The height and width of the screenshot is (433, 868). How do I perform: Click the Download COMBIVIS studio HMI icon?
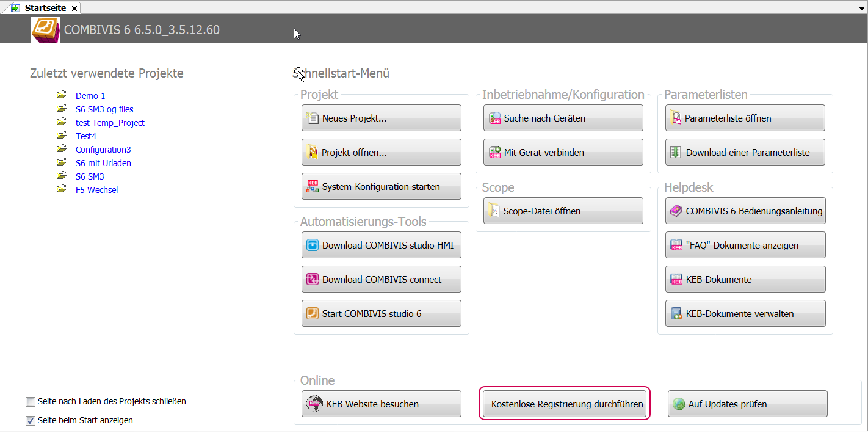(313, 246)
